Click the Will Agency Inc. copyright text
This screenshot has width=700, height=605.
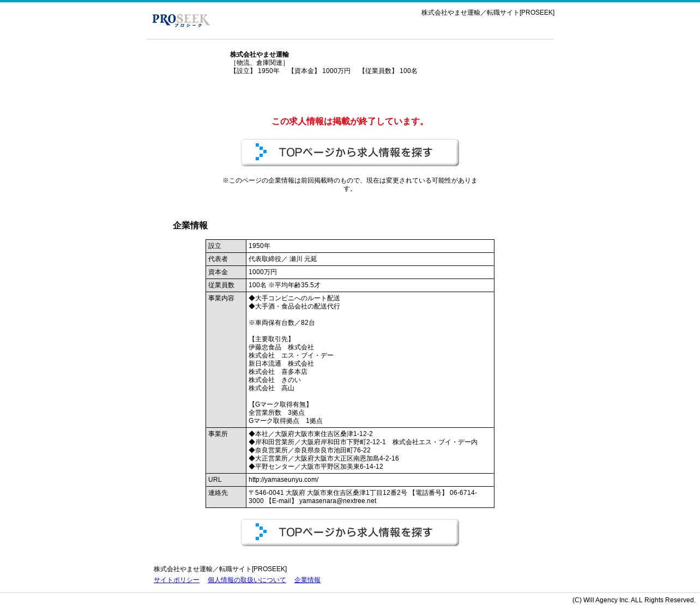point(634,600)
